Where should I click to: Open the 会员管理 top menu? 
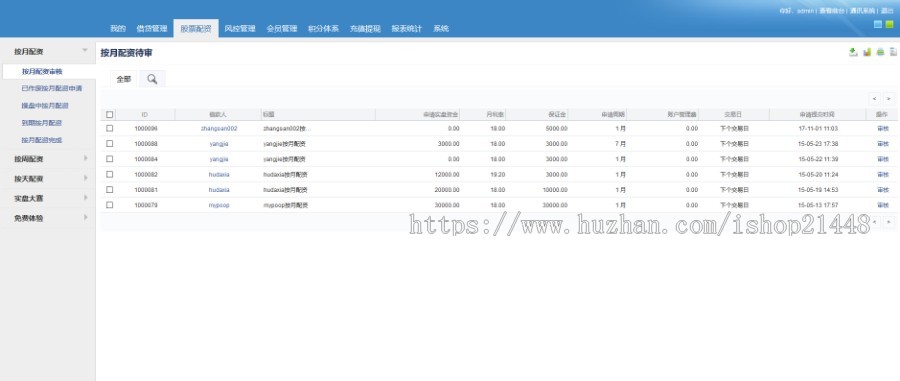click(x=281, y=28)
